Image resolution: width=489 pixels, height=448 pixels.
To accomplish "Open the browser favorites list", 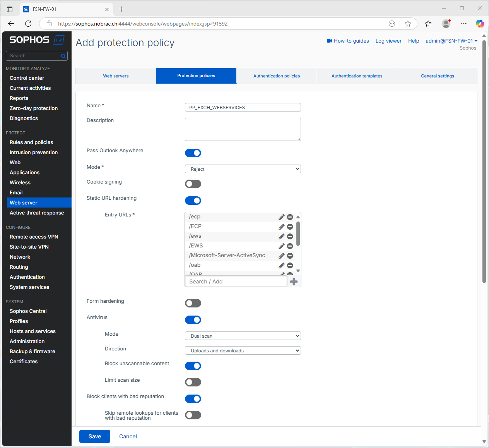I will click(428, 24).
